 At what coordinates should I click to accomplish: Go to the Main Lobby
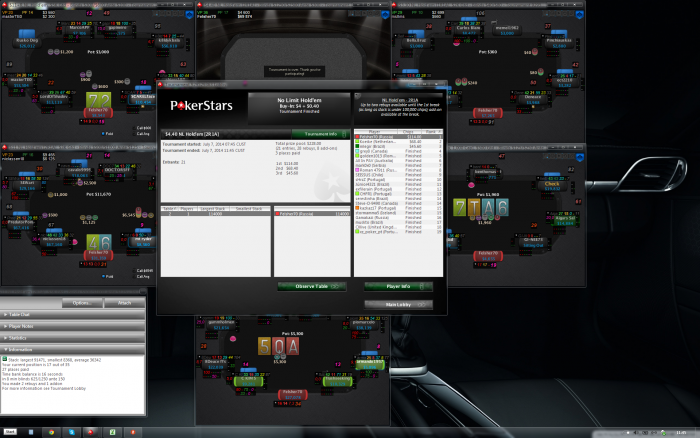[x=398, y=305]
